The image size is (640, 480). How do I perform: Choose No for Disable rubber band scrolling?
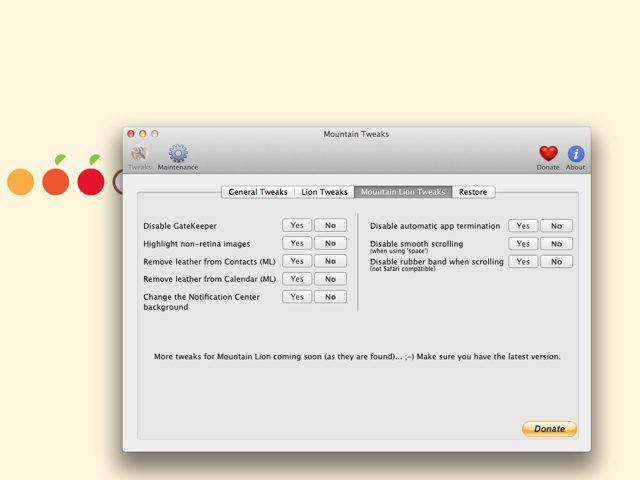pyautogui.click(x=556, y=262)
